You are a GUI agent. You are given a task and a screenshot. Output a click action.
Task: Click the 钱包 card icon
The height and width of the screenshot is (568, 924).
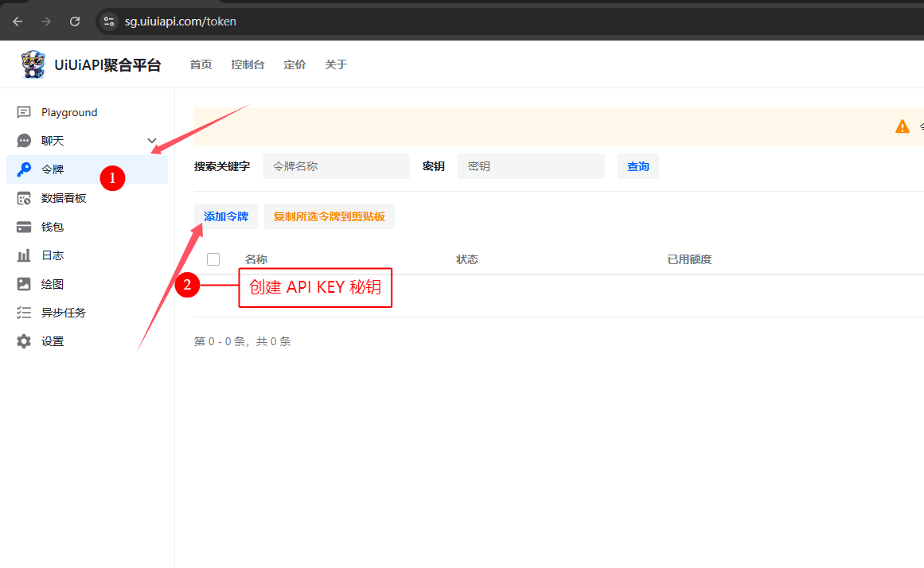point(24,227)
